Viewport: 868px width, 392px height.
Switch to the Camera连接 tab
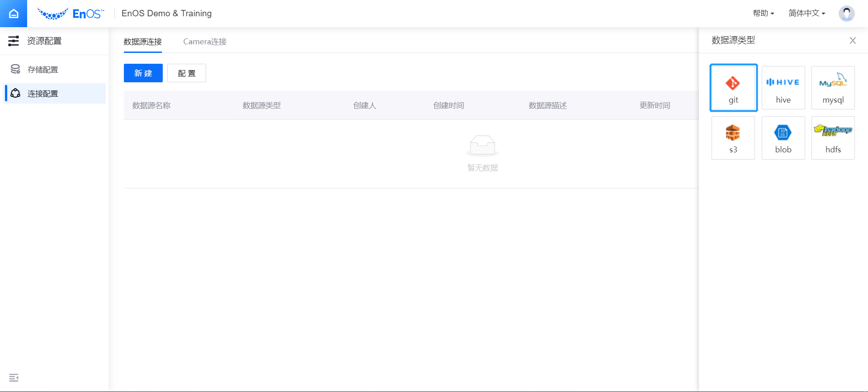[205, 42]
